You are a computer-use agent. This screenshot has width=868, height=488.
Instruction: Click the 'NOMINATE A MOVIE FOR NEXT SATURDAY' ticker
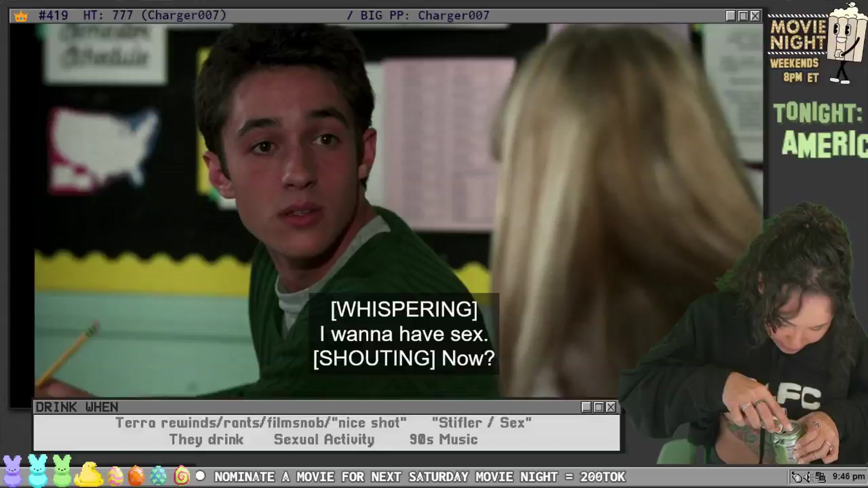tap(420, 477)
